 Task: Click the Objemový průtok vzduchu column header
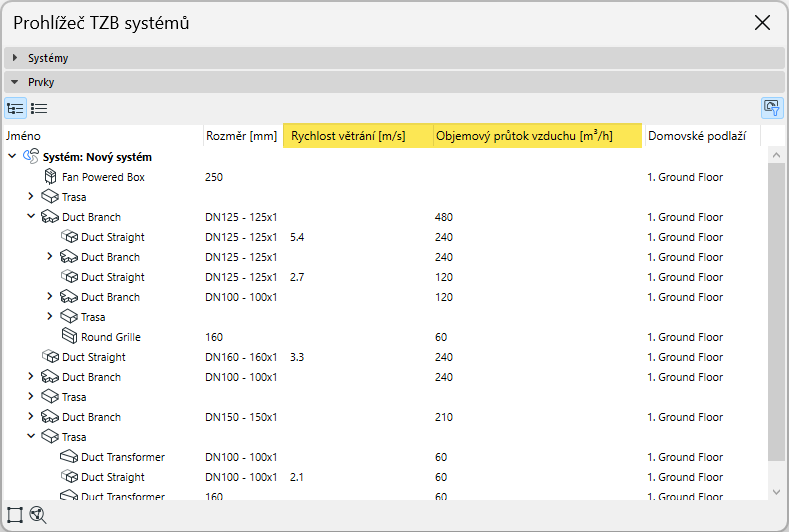point(537,136)
